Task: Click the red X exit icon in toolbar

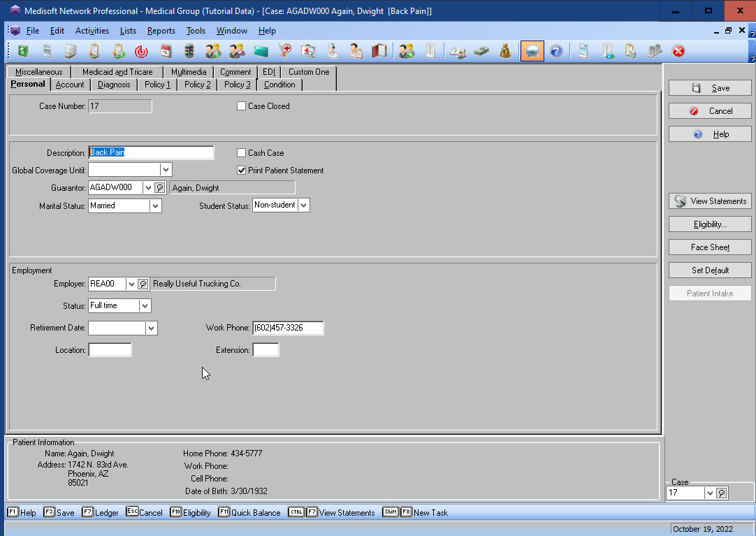Action: (678, 51)
